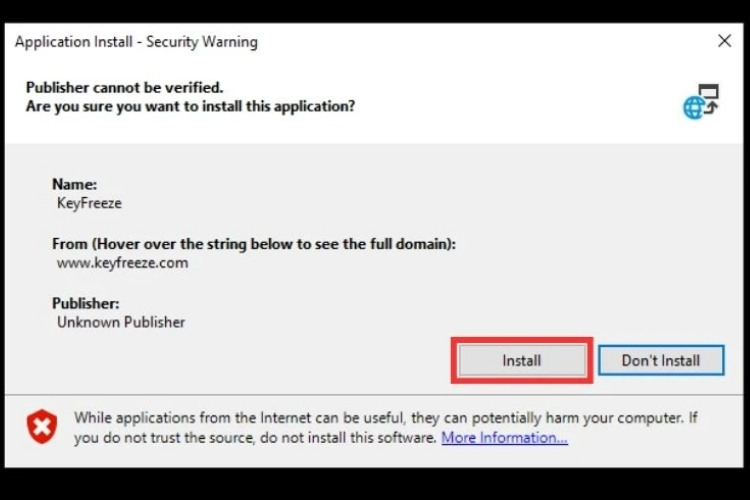Click the white X on the shield
Image resolution: width=750 pixels, height=500 pixels.
[x=42, y=428]
